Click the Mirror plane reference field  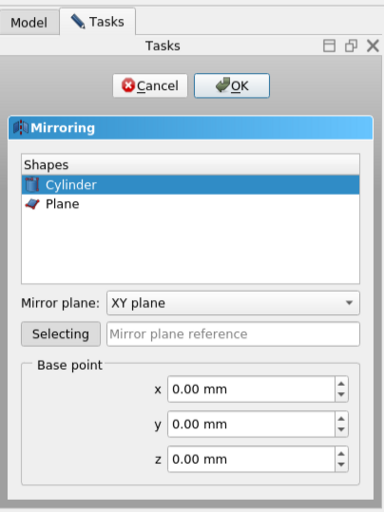click(233, 334)
